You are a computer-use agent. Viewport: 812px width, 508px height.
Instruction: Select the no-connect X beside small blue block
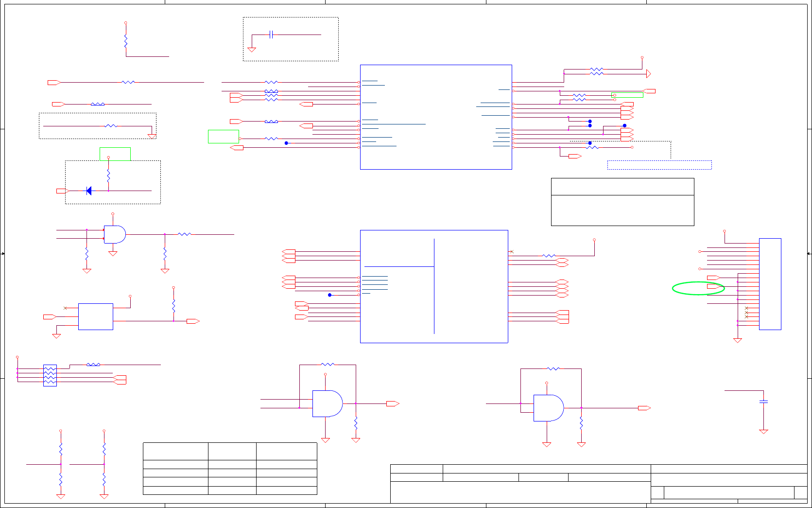click(66, 308)
